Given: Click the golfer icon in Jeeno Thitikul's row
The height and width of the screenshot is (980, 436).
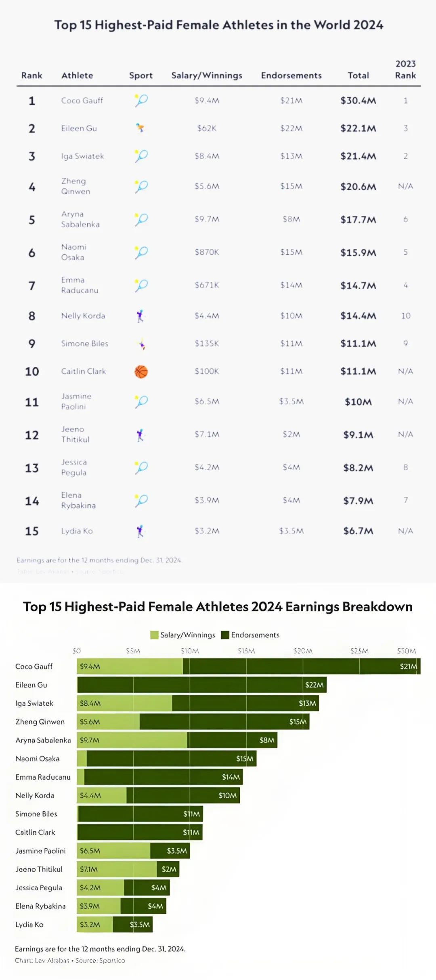Looking at the screenshot, I should (140, 435).
